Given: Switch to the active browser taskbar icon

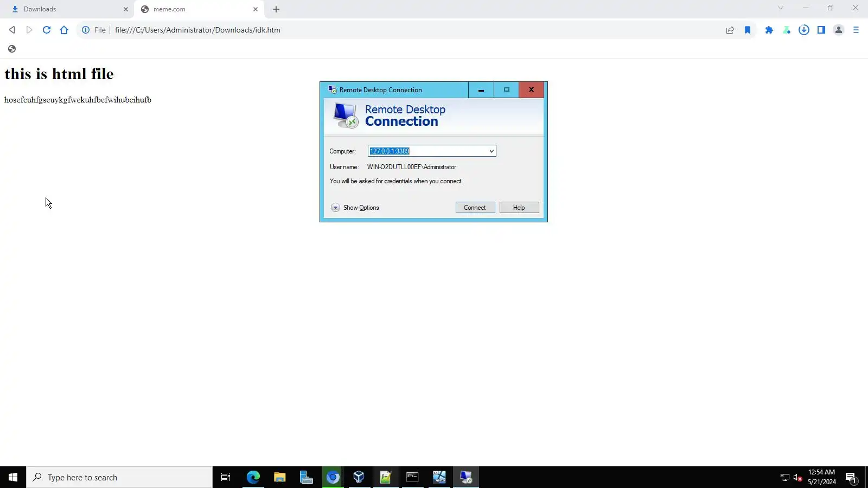Looking at the screenshot, I should [333, 477].
